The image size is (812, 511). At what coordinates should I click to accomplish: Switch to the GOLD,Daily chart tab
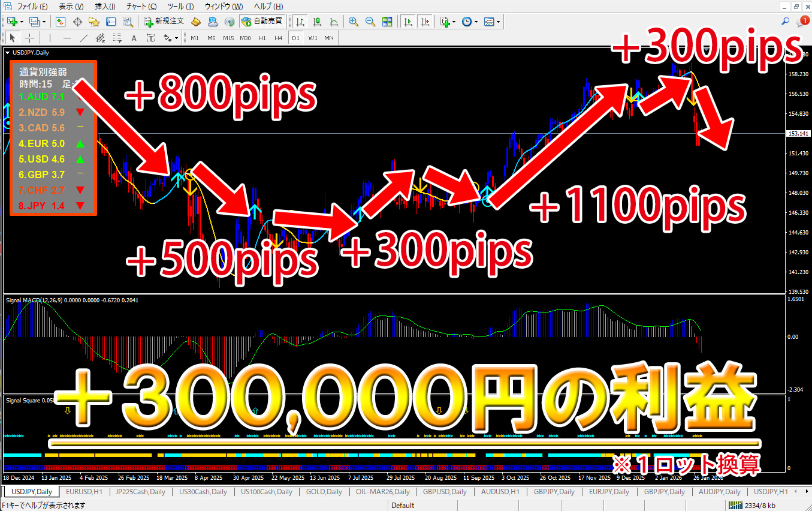[322, 492]
